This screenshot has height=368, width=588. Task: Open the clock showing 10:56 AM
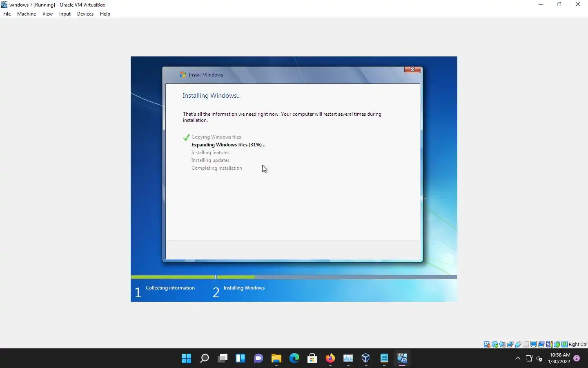559,358
